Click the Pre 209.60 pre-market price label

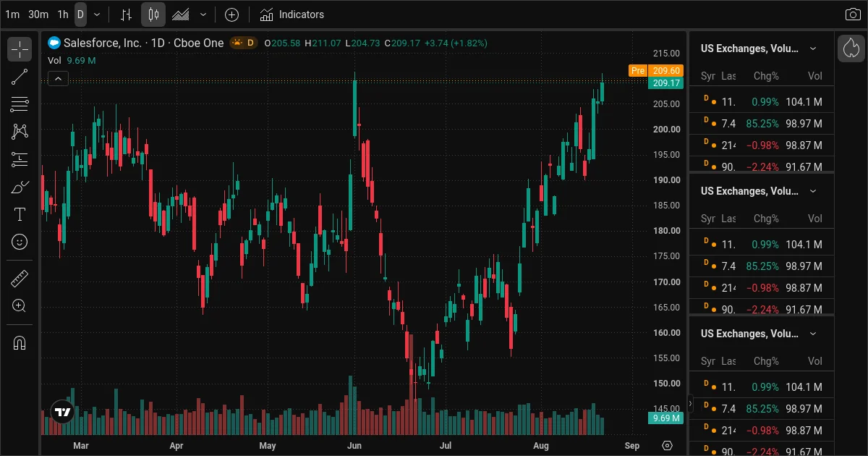click(655, 70)
